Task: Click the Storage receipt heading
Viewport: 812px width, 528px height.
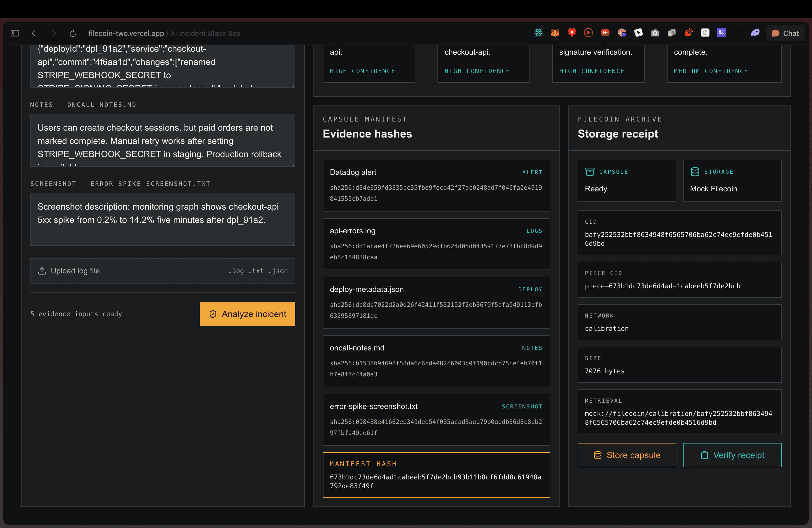Action: click(x=618, y=134)
